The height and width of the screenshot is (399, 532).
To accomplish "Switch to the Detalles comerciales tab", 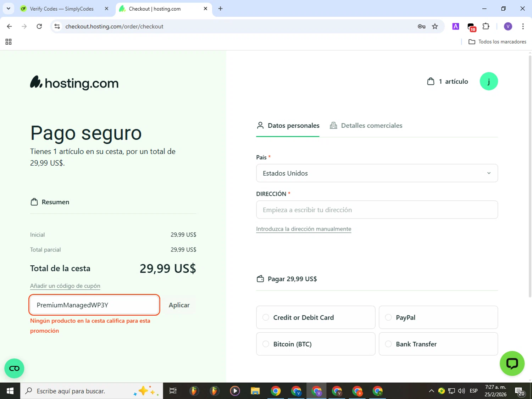I will click(366, 126).
